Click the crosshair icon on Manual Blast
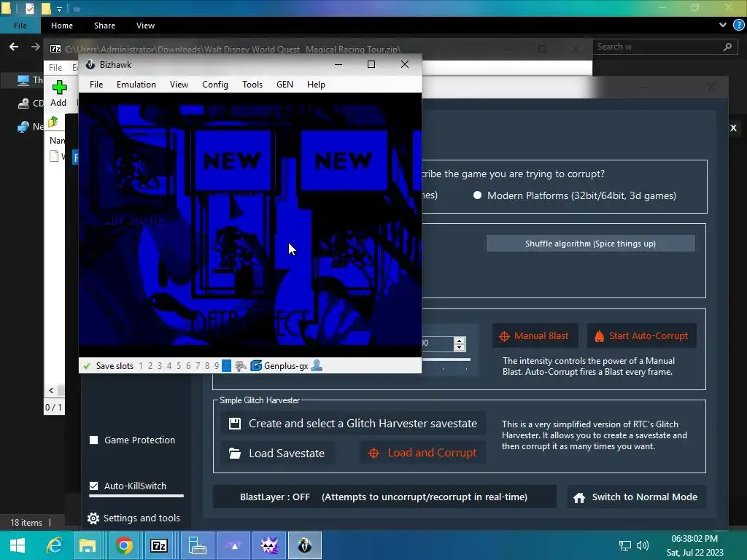This screenshot has height=560, width=747. (x=504, y=336)
